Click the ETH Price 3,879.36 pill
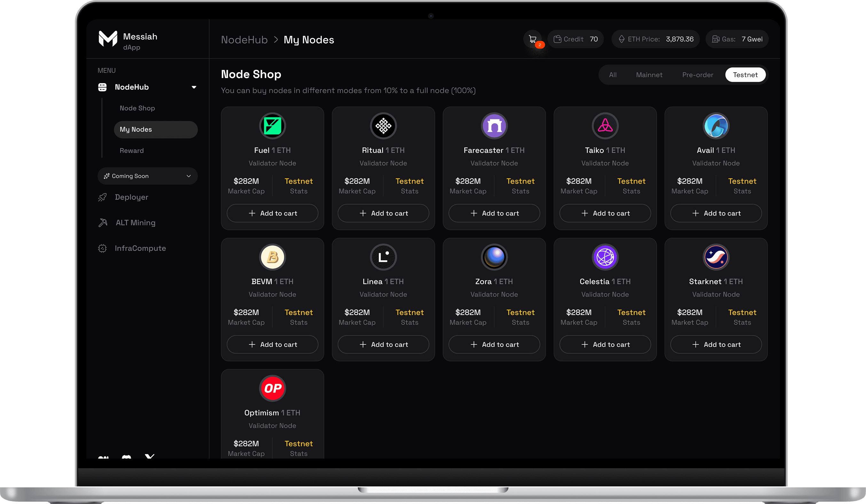Image resolution: width=866 pixels, height=504 pixels. tap(656, 39)
